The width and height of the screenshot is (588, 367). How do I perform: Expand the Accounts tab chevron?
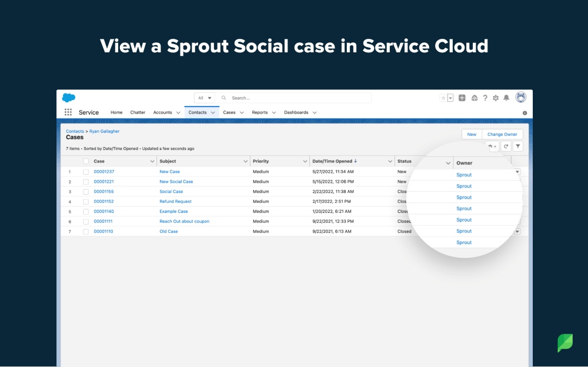178,112
